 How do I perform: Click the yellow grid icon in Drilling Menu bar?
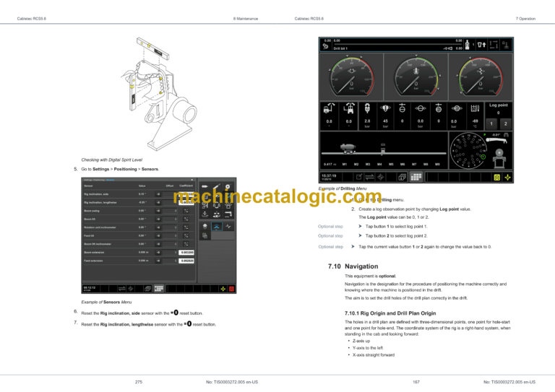(x=497, y=178)
